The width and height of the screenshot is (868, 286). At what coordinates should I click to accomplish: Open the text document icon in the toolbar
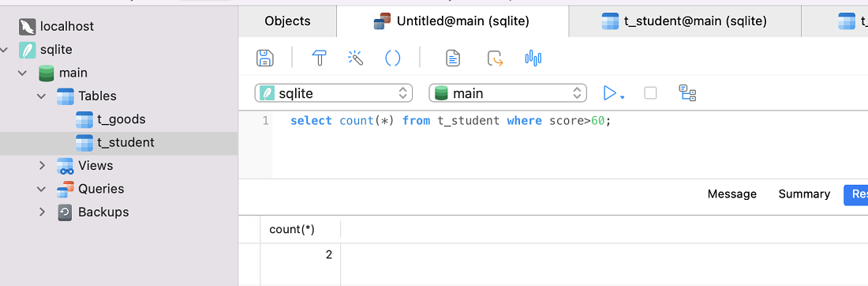coord(454,58)
